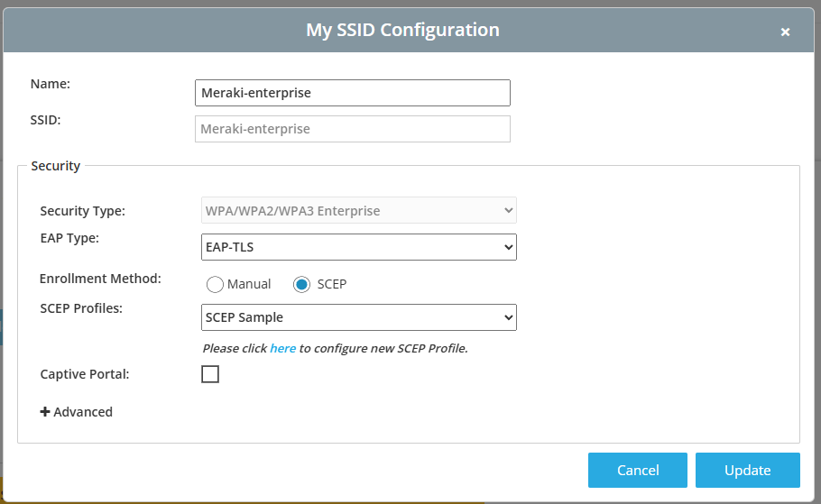Click the disabled SSID input field

pyautogui.click(x=353, y=129)
